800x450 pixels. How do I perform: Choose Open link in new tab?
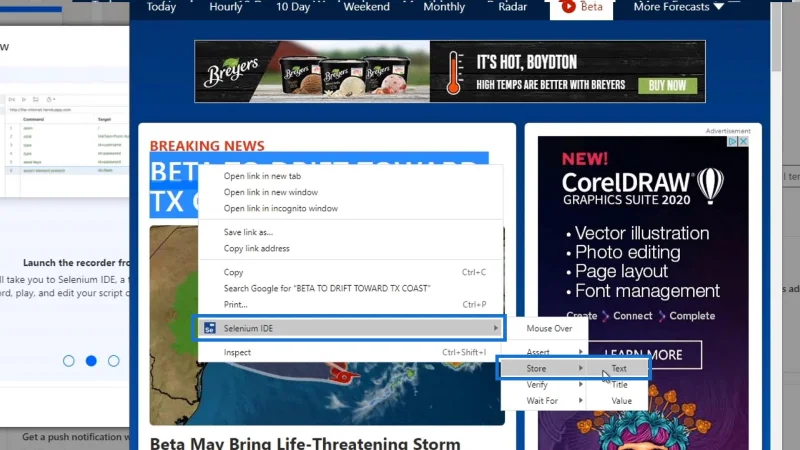click(x=262, y=176)
